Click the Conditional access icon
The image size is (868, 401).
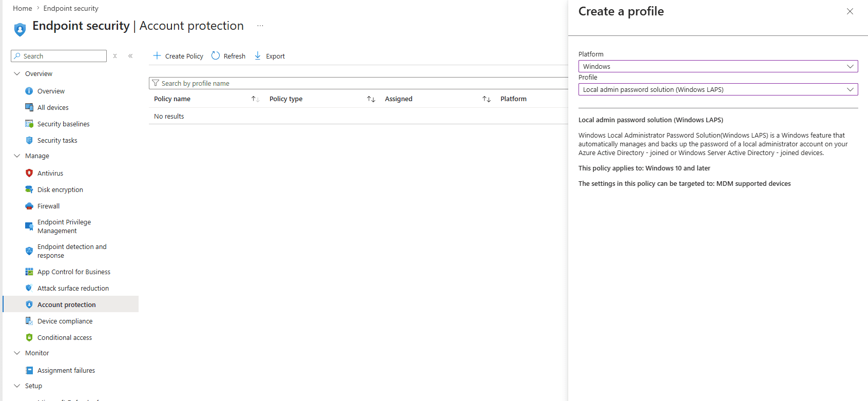29,337
